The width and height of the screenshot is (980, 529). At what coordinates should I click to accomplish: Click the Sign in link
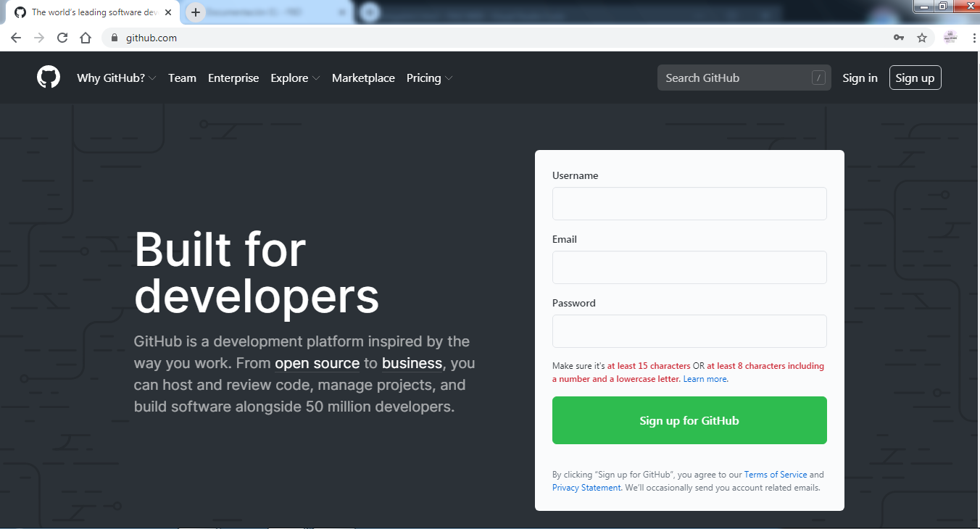pos(860,78)
